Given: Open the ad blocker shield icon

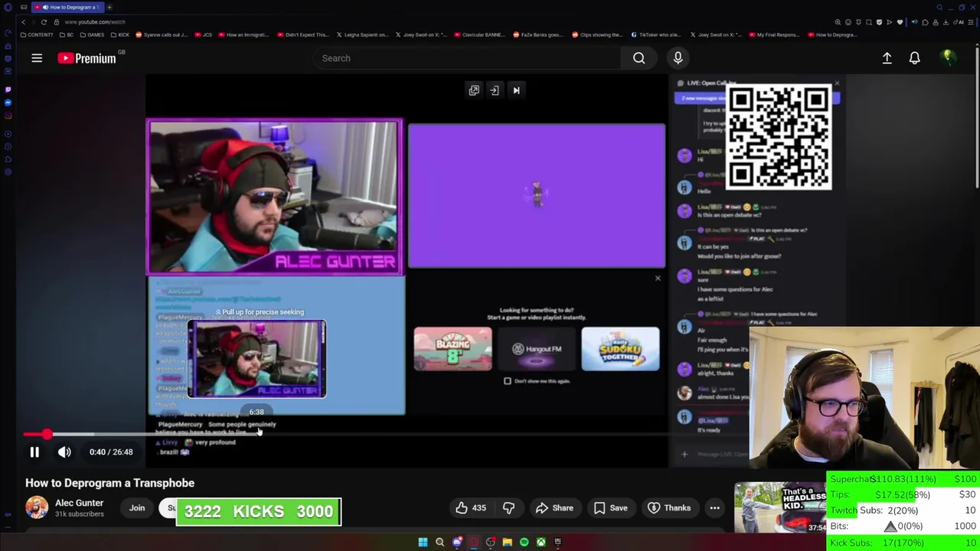Looking at the screenshot, I should pos(879,22).
